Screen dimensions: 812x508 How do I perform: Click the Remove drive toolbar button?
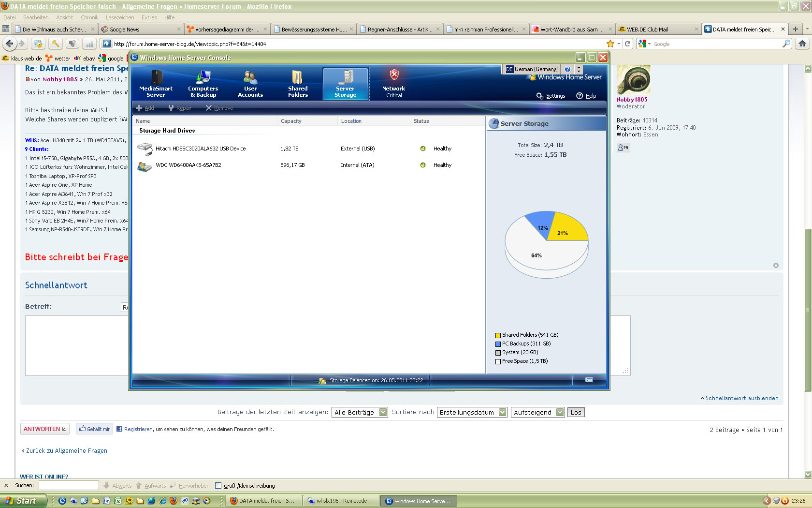click(219, 108)
